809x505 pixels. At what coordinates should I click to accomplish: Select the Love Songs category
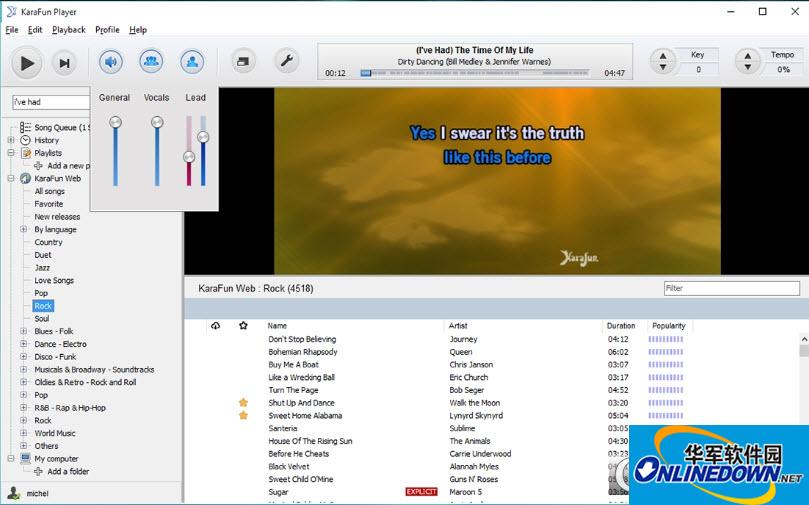click(54, 280)
